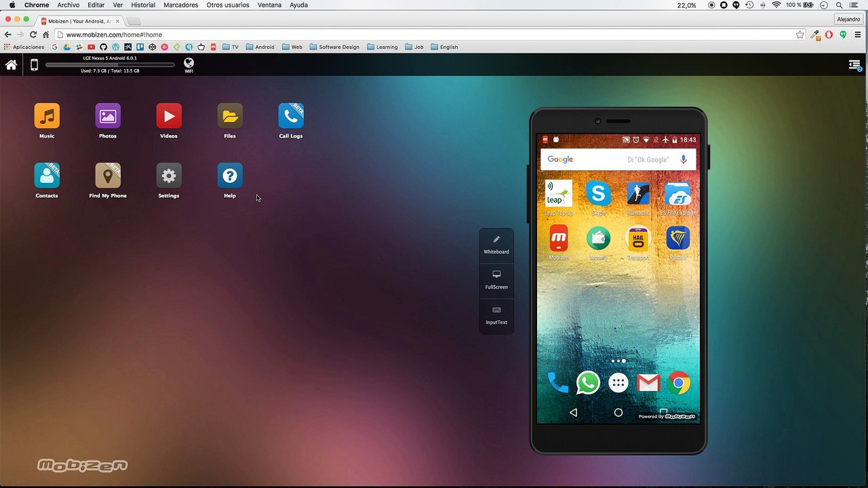Click the Wi-Fi status in menu bar
Screen dimensions: 868x488
pyautogui.click(x=776, y=5)
